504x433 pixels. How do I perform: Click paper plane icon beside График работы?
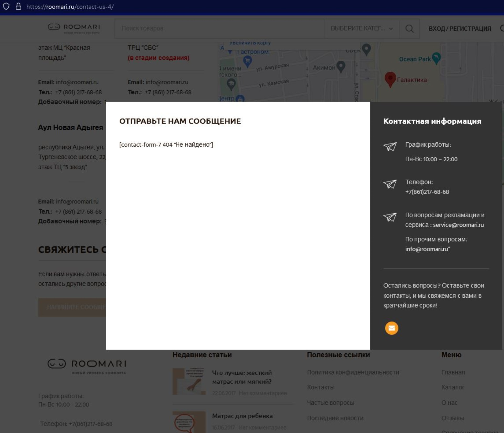[x=390, y=147]
